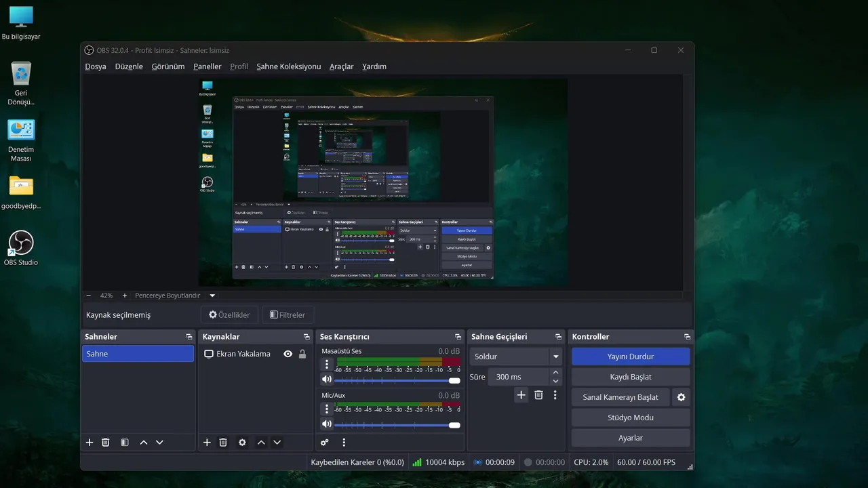Open the Geri Dönüşüm recycle bin

(x=21, y=83)
